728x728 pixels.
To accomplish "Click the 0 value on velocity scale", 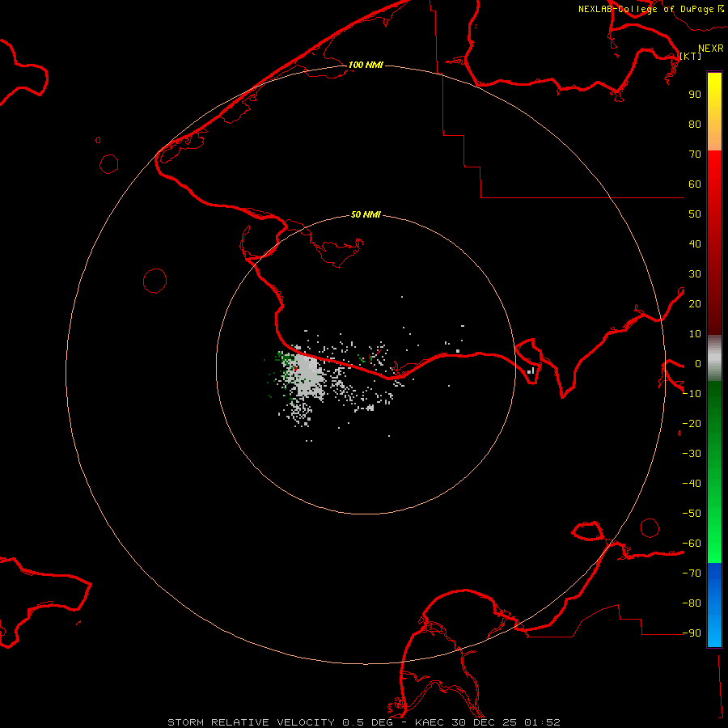I will pos(698,364).
